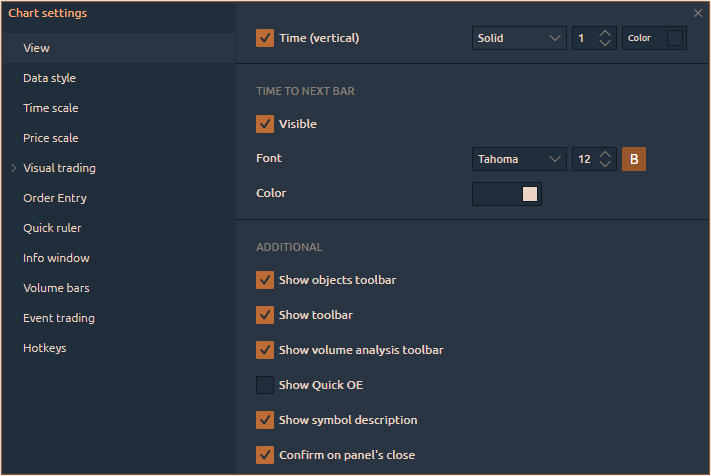
Task: Increase the font size stepper value
Action: coord(606,153)
